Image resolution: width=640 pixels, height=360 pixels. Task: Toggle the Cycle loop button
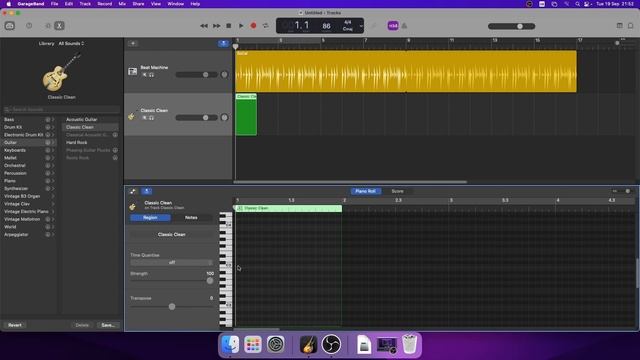click(266, 26)
